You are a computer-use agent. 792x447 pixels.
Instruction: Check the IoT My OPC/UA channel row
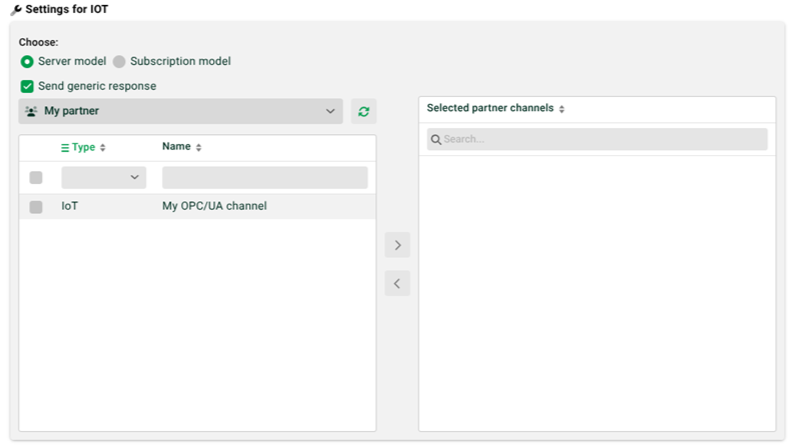[36, 207]
